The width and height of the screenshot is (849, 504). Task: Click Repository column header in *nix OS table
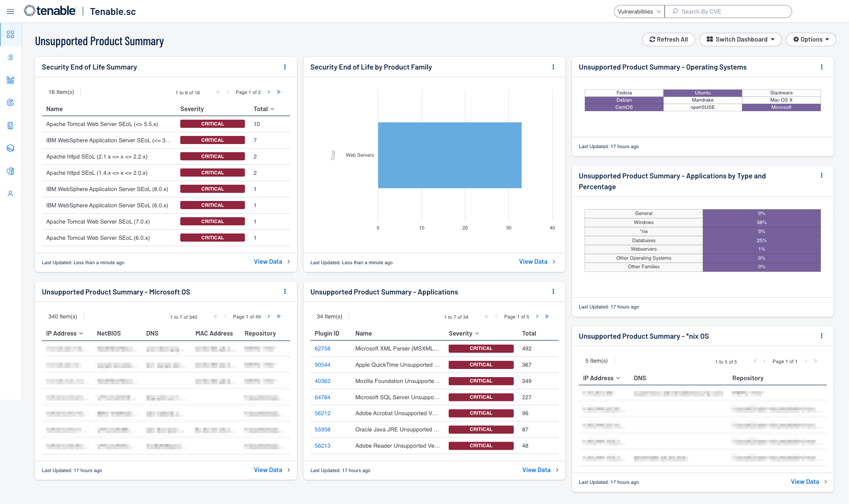pyautogui.click(x=748, y=378)
